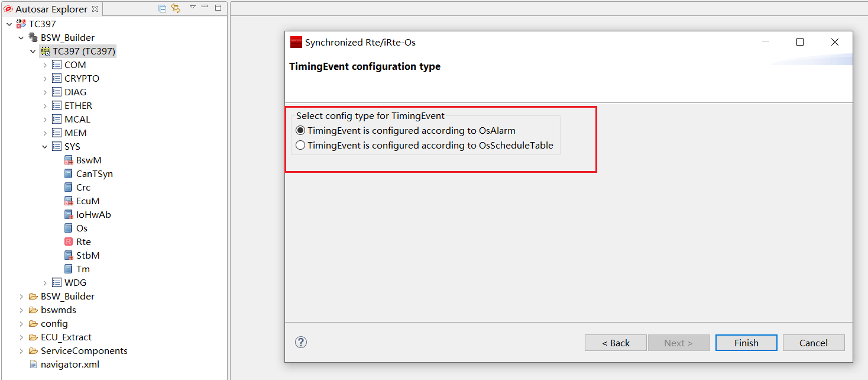Screen dimensions: 868x380
Task: Collapse the SYS tree node
Action: pos(45,146)
